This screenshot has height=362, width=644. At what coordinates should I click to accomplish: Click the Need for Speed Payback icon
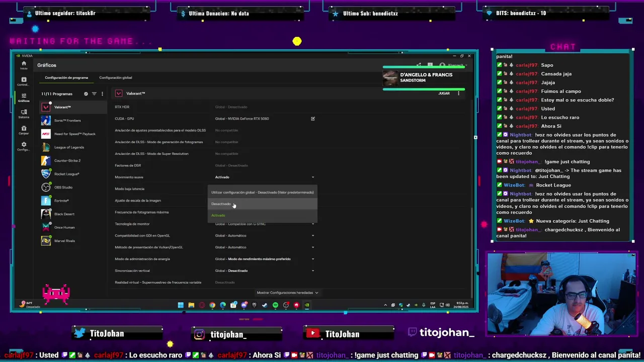tap(46, 134)
